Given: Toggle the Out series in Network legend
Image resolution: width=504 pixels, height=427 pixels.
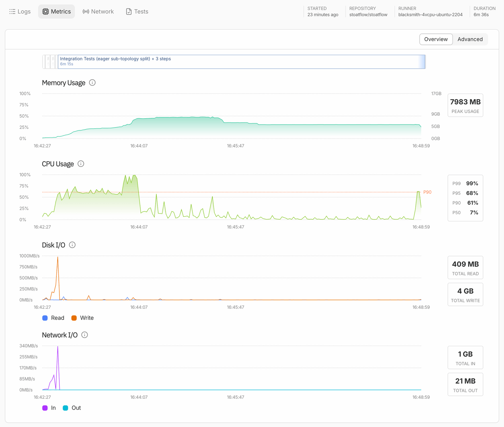Looking at the screenshot, I should pos(72,408).
